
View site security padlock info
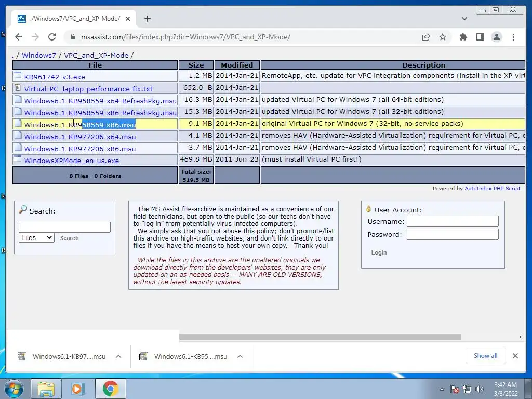tap(72, 37)
